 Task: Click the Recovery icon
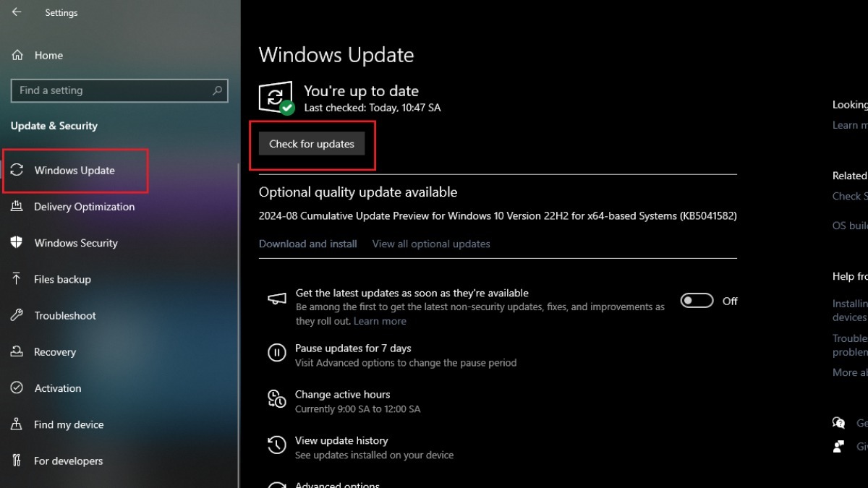point(17,352)
